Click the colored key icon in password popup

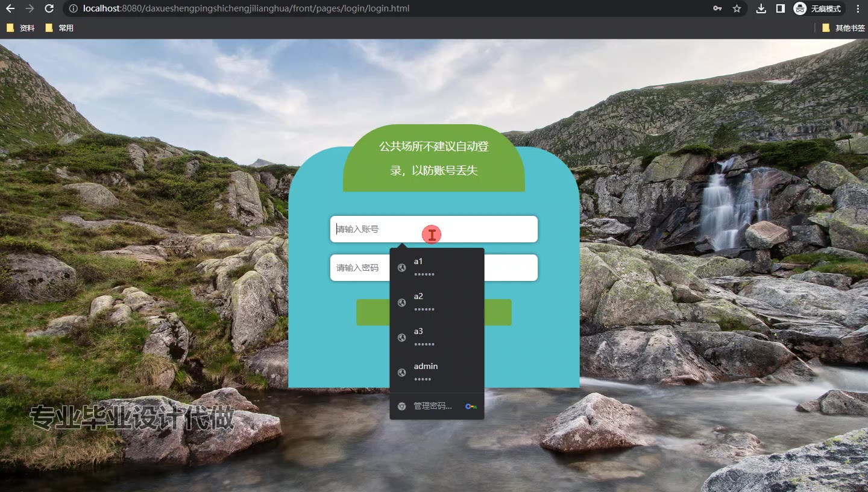(471, 406)
